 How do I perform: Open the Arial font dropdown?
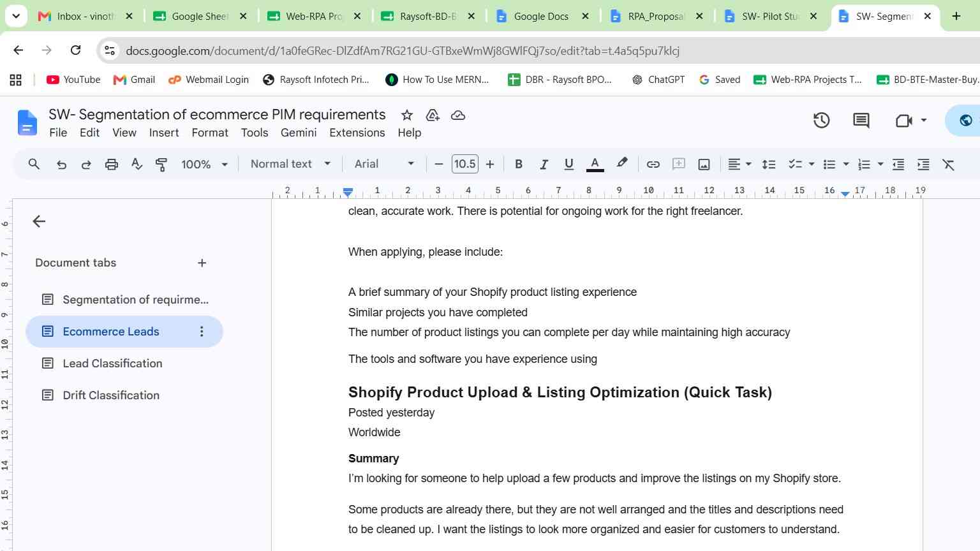pyautogui.click(x=384, y=164)
